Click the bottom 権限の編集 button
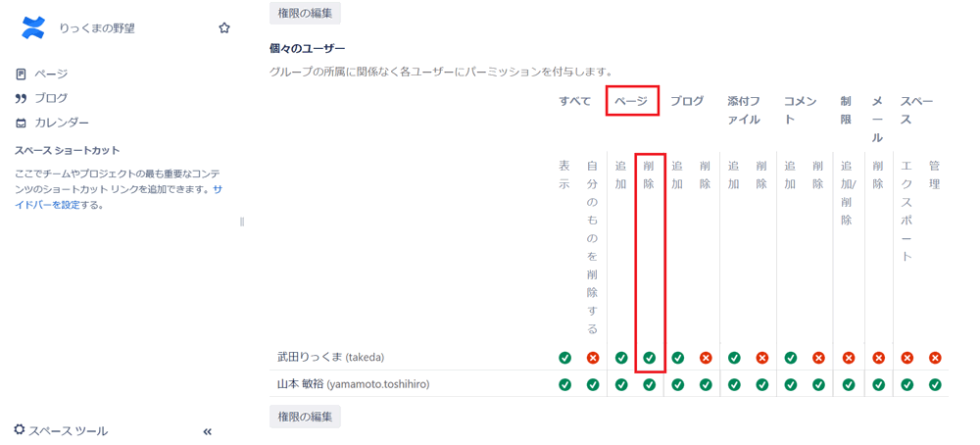Image resolution: width=980 pixels, height=445 pixels. 305,417
